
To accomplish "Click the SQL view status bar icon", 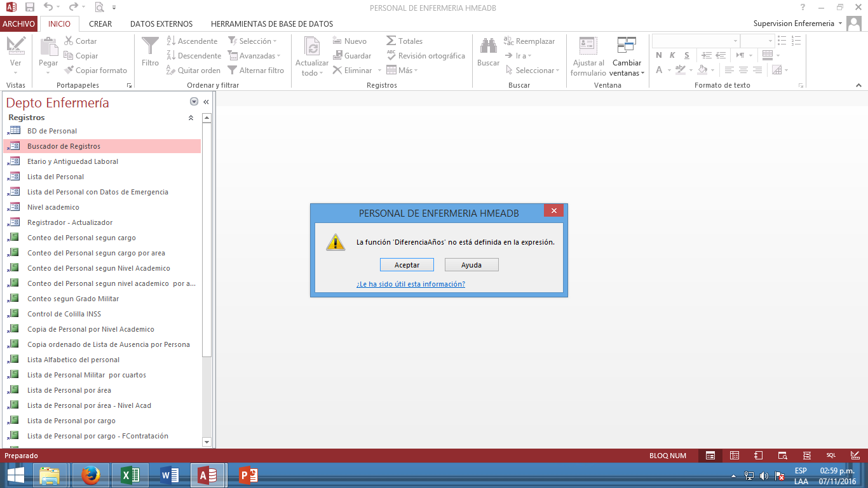I will (x=831, y=456).
